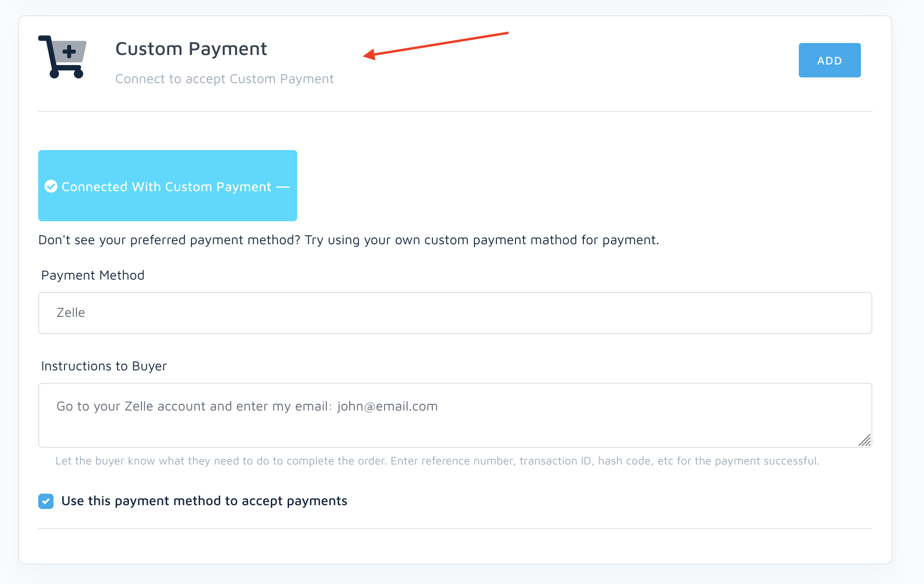Click the Custom Payment shopping cart icon
This screenshot has width=924, height=584.
[62, 56]
